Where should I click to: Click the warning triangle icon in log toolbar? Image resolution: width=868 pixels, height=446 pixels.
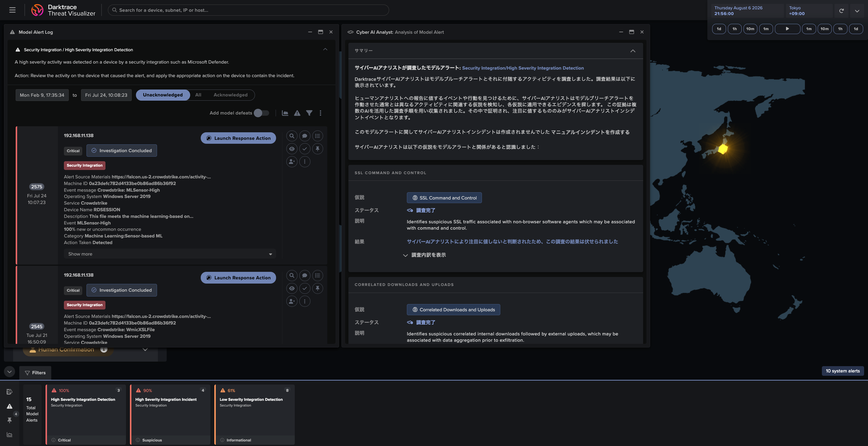click(297, 113)
